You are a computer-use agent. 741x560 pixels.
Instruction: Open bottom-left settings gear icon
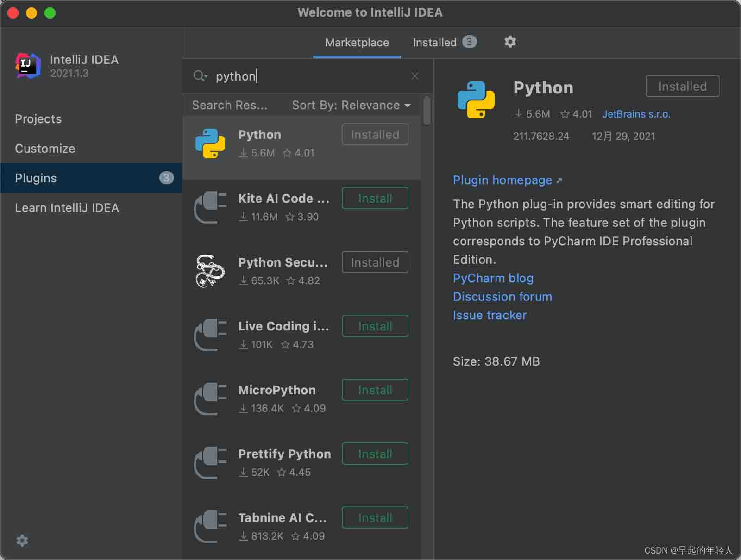tap(22, 541)
